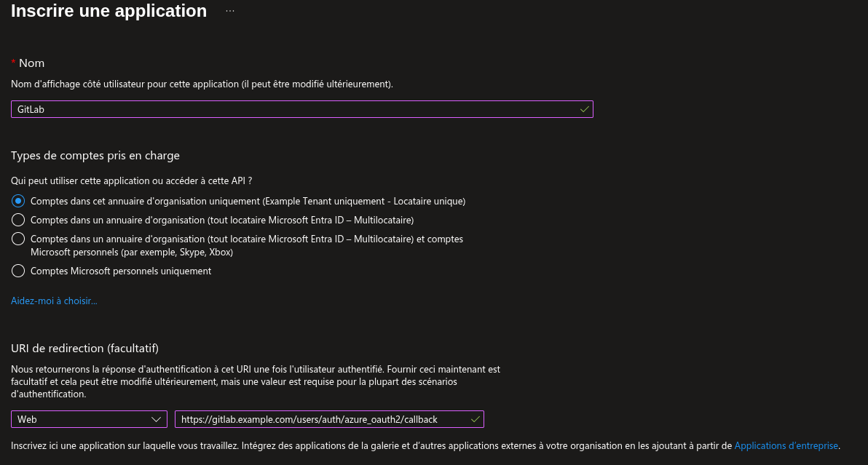This screenshot has height=465, width=868.
Task: Click the redirect URI callback text field
Action: click(320, 419)
